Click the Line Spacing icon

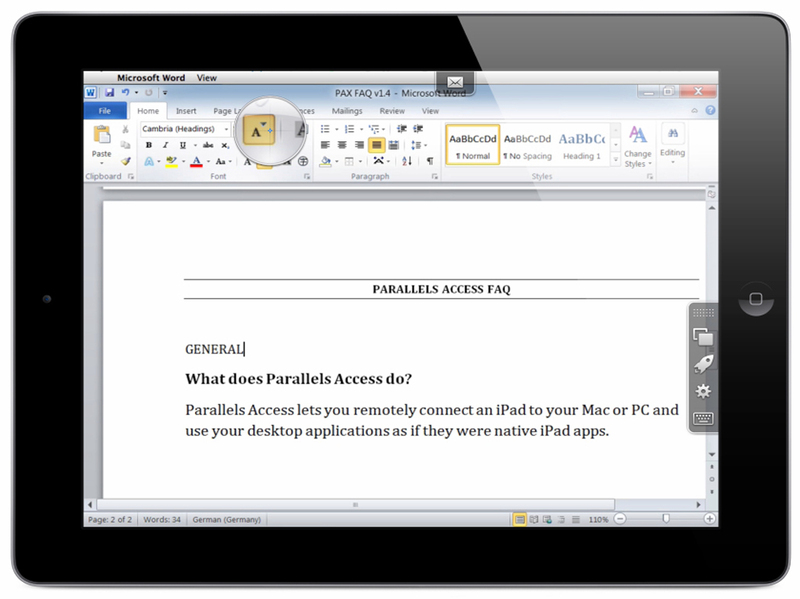416,145
